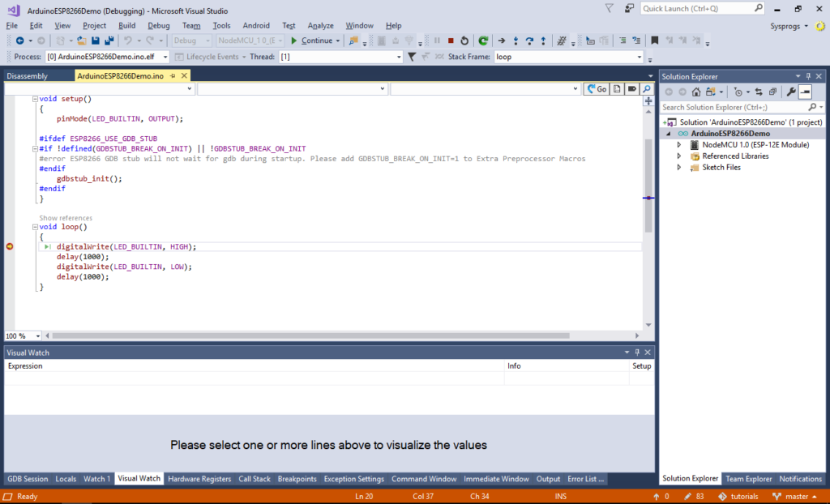Click the Continue debugging button
Viewport: 830px width, 504px height.
pos(316,40)
